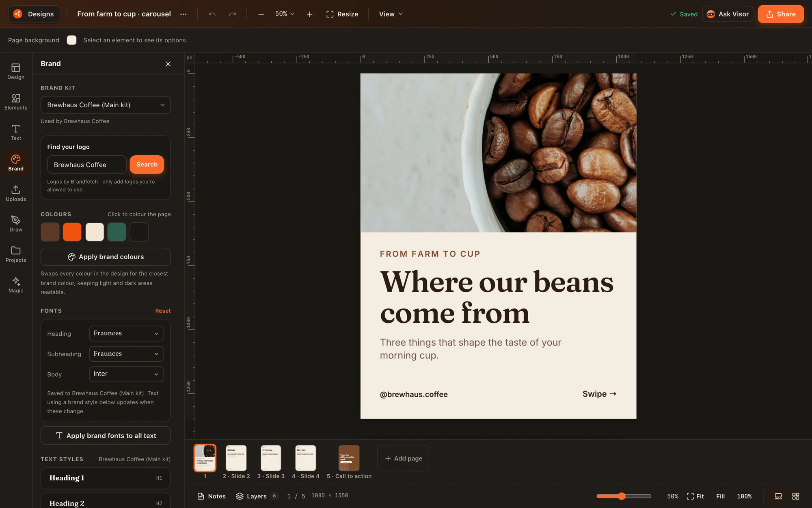Click the Fit to screen button
The image size is (812, 508).
tap(695, 496)
